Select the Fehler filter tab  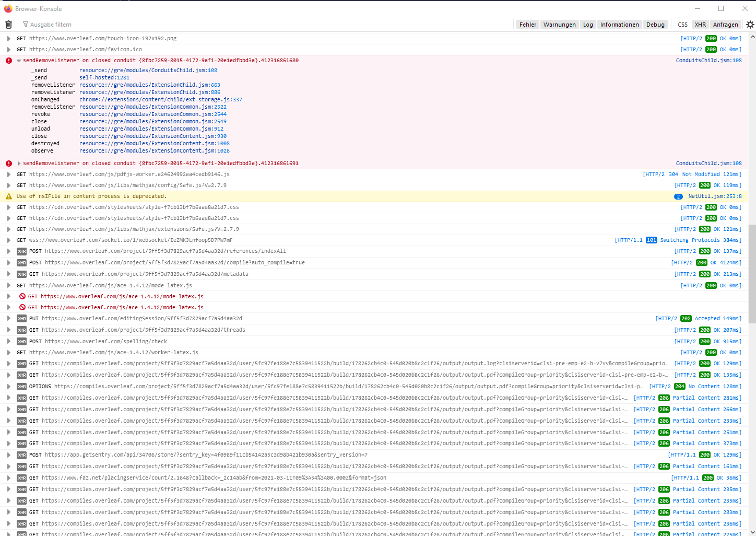527,24
